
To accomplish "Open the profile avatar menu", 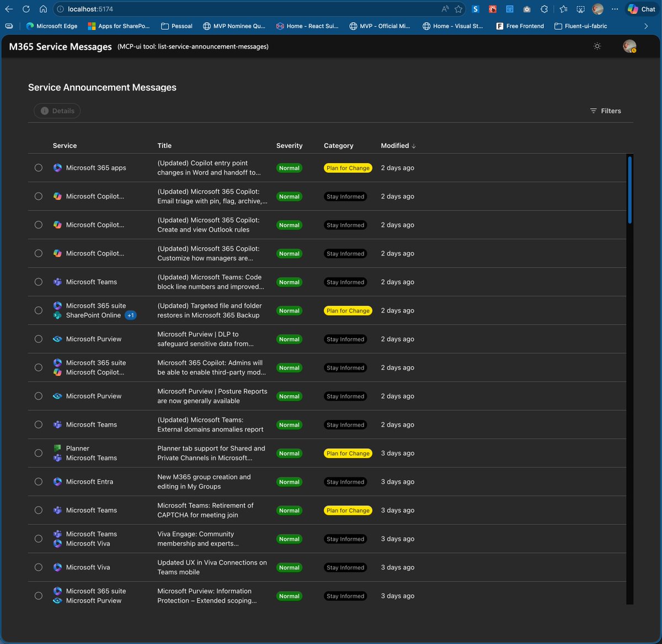I will [x=629, y=46].
